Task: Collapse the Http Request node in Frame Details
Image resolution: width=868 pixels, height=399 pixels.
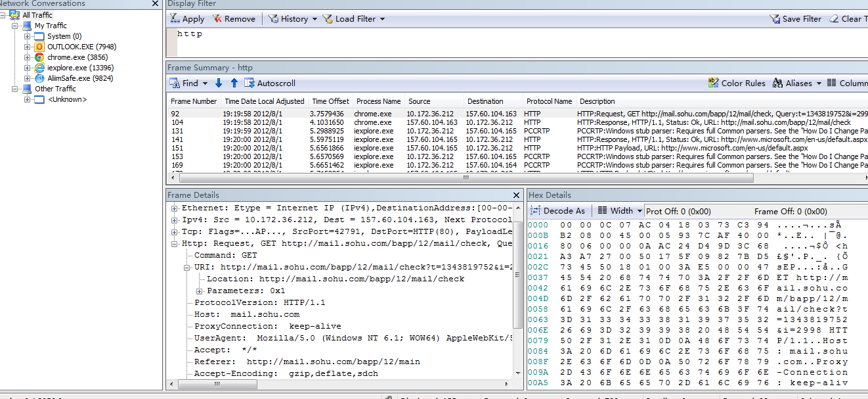Action: [175, 244]
